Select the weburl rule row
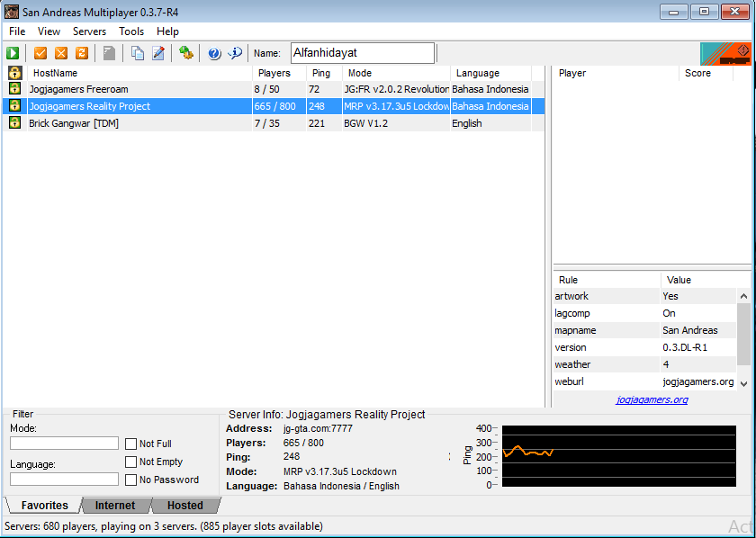Image resolution: width=756 pixels, height=538 pixels. (645, 381)
